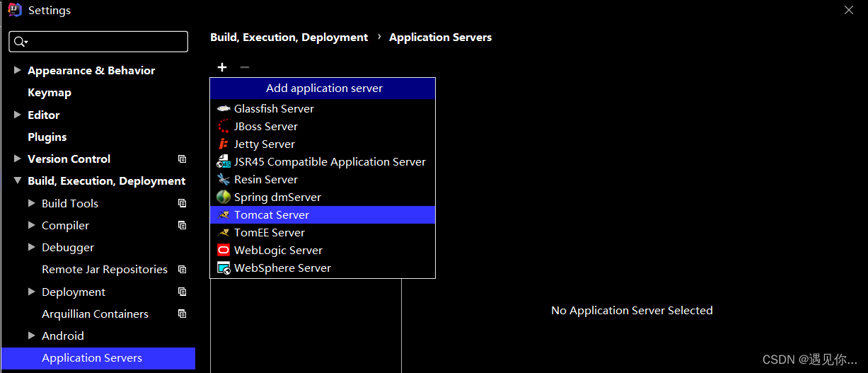Open Deployment settings item
The image size is (868, 373).
(x=74, y=292)
